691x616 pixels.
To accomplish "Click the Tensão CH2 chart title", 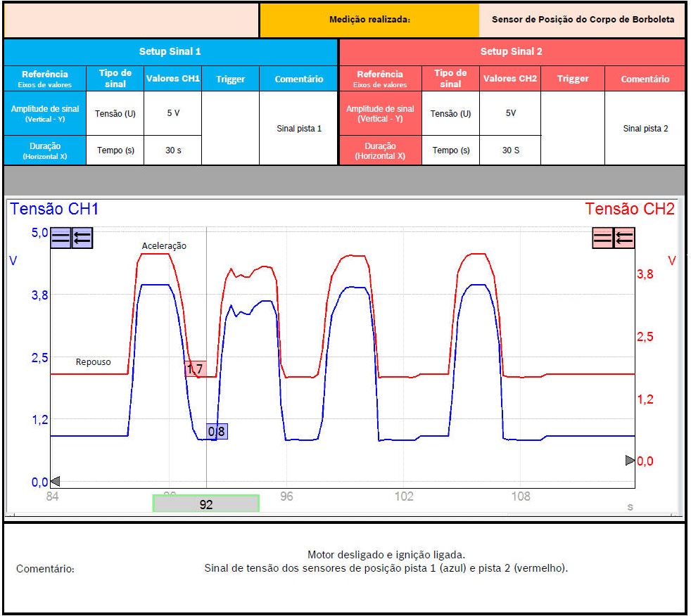I will coord(629,209).
